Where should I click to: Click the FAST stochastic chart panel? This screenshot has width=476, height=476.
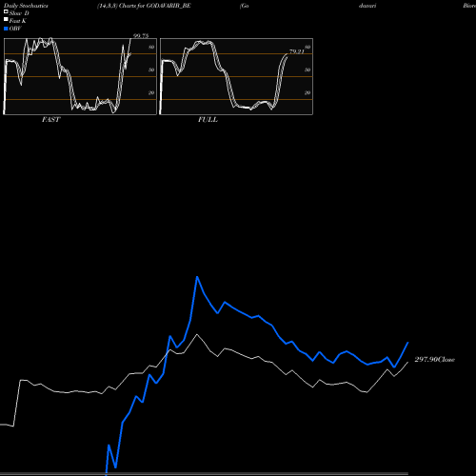(80, 76)
